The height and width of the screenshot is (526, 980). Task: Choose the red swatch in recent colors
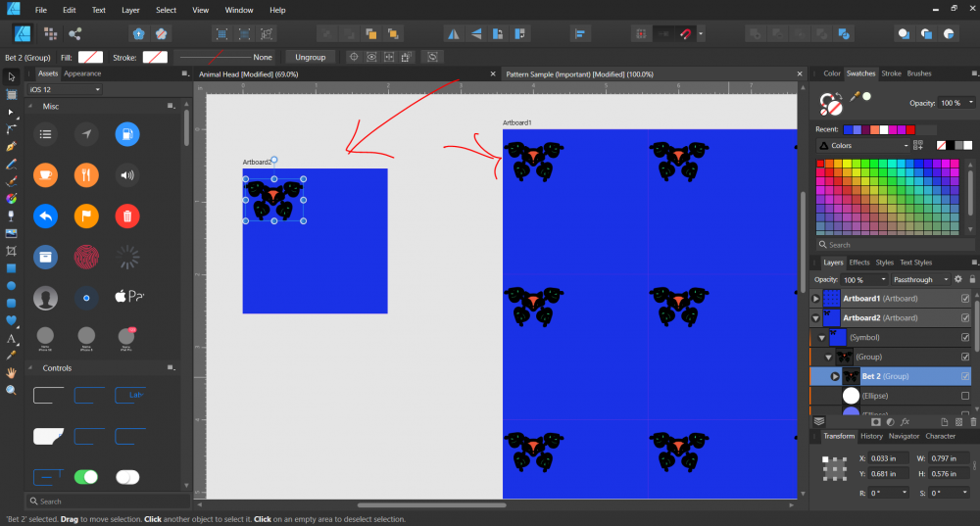coord(910,129)
